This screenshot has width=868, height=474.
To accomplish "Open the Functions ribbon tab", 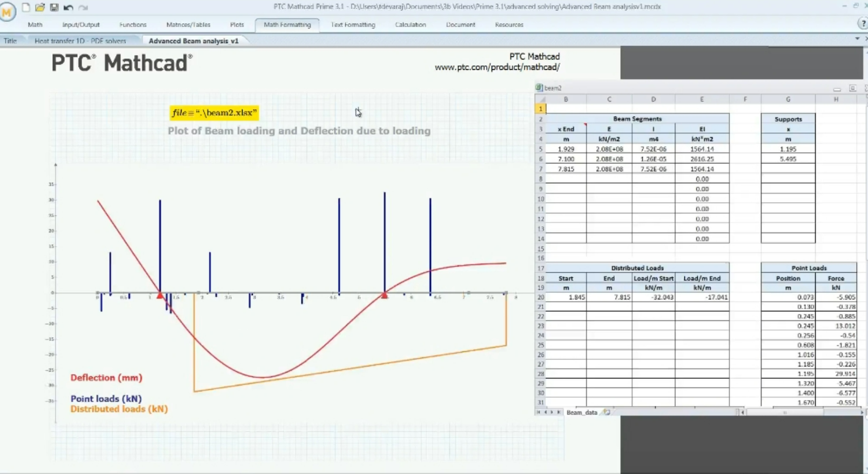I will pos(133,25).
